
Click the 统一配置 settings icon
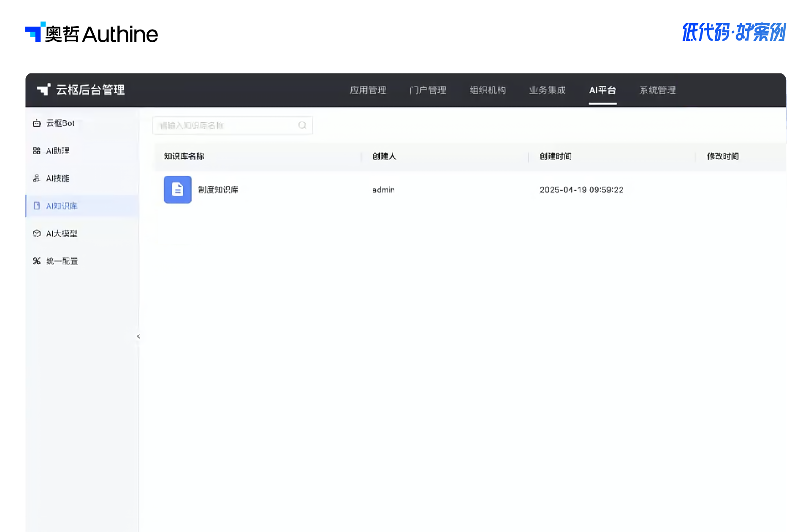[37, 261]
